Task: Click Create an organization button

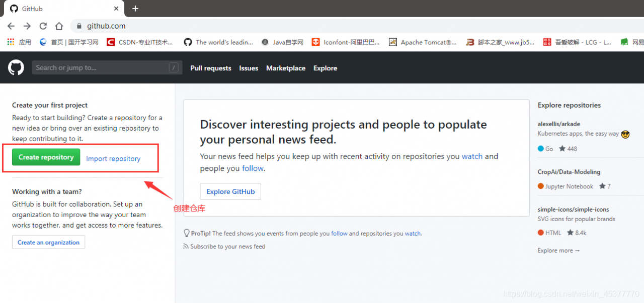Action: click(x=48, y=242)
